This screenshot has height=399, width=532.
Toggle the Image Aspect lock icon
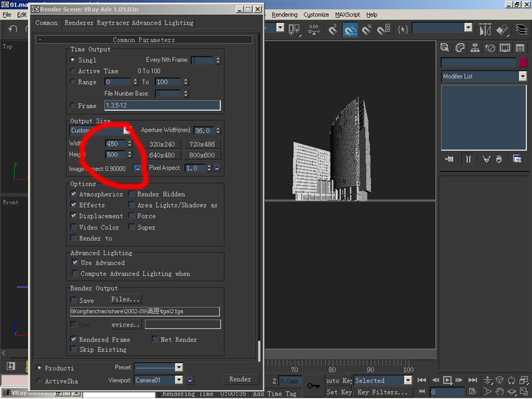click(x=137, y=169)
